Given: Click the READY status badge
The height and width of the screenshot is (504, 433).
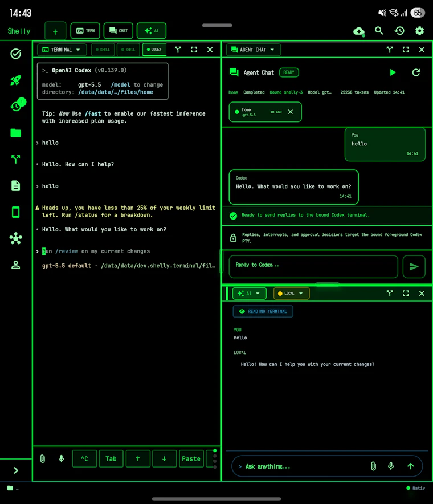Looking at the screenshot, I should (x=289, y=72).
